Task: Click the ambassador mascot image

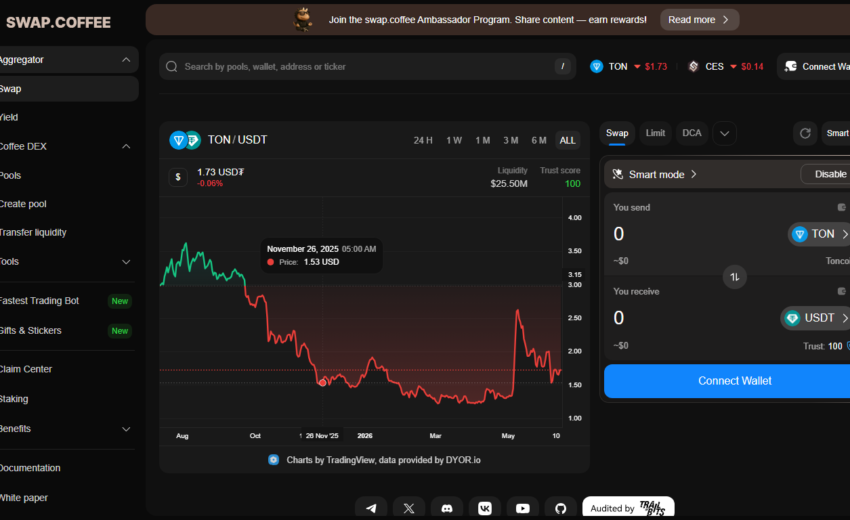Action: pos(303,20)
